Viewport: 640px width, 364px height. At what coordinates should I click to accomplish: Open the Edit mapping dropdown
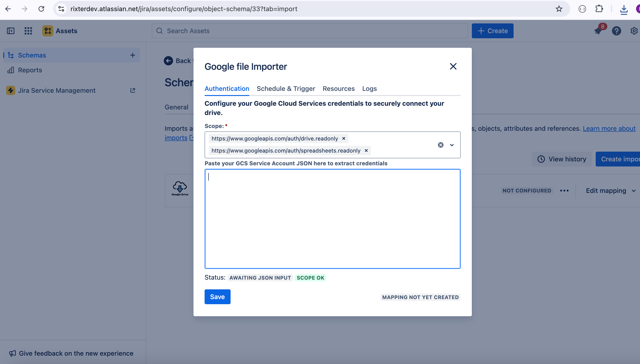point(610,191)
